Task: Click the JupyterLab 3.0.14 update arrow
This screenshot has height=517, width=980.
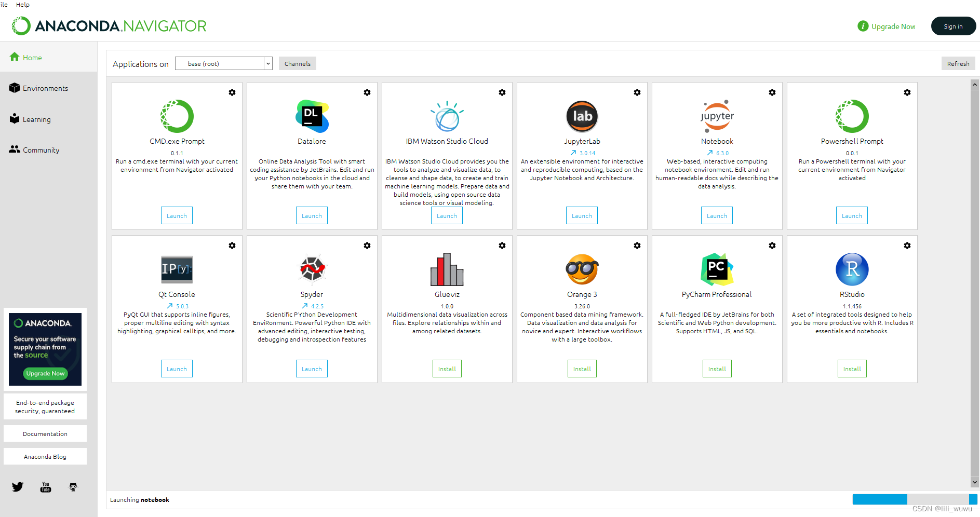Action: click(573, 153)
